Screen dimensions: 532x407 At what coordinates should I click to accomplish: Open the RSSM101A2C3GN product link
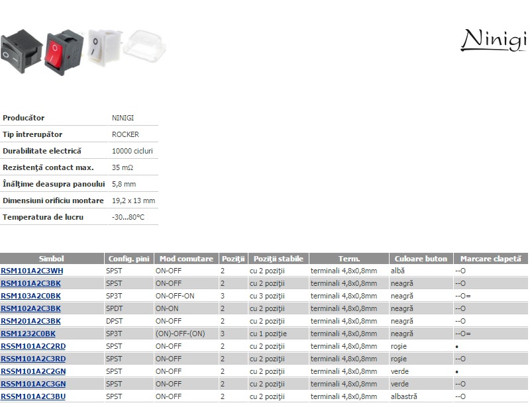pyautogui.click(x=33, y=384)
